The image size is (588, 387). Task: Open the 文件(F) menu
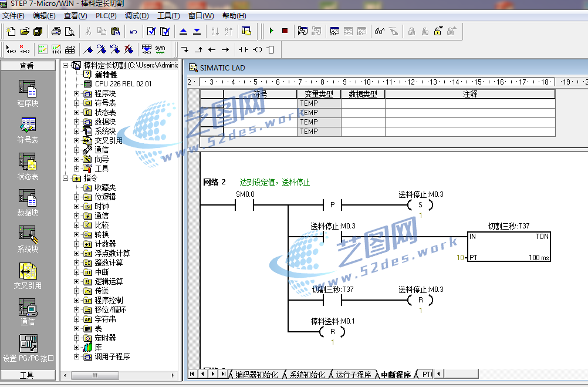(13, 16)
